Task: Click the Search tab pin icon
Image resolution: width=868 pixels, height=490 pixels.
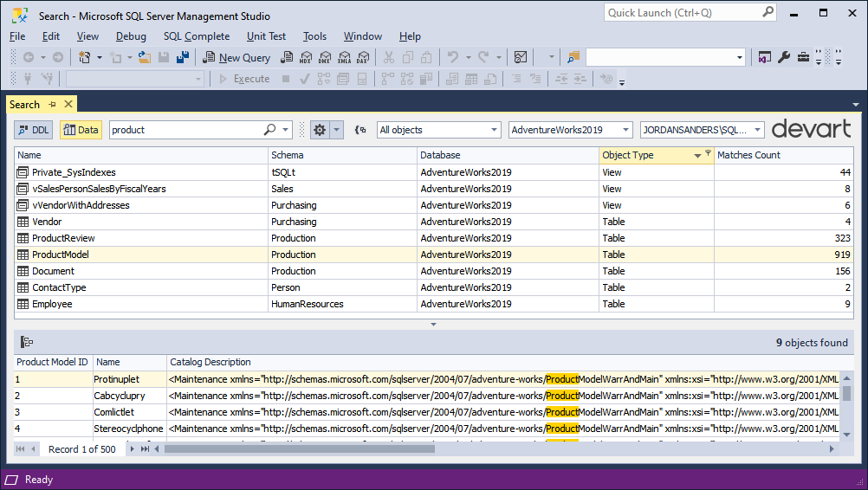Action: (x=52, y=105)
